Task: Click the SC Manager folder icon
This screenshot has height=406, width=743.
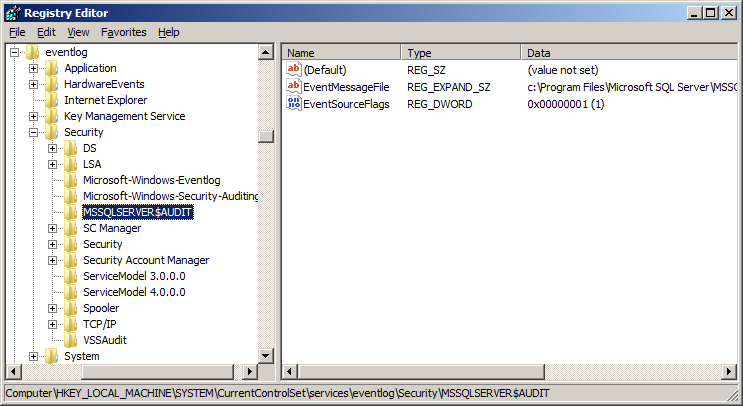Action: (x=71, y=228)
